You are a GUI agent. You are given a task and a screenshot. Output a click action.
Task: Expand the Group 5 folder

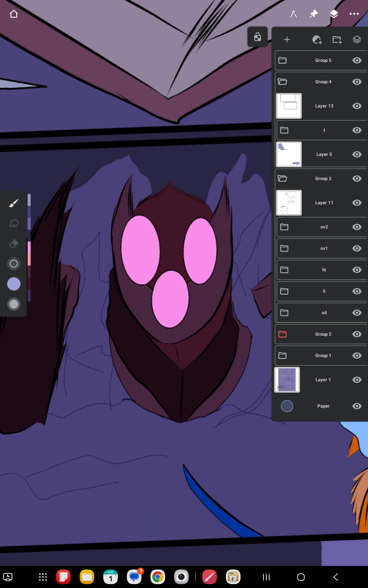tap(282, 60)
